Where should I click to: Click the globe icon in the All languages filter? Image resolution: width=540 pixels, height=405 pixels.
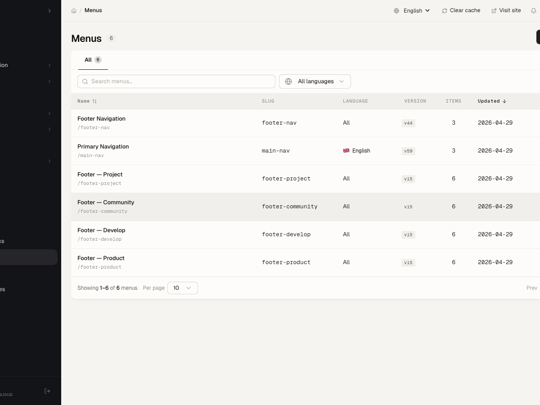click(x=289, y=82)
